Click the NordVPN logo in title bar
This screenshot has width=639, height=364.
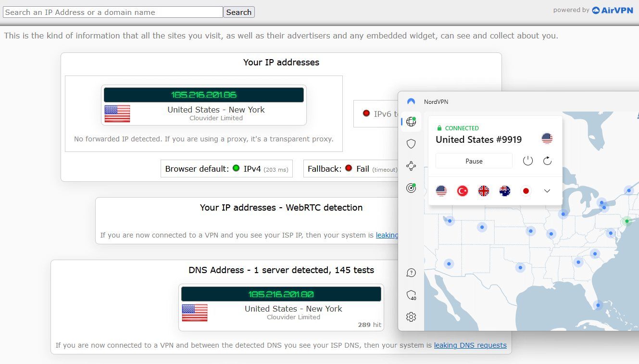pos(411,101)
